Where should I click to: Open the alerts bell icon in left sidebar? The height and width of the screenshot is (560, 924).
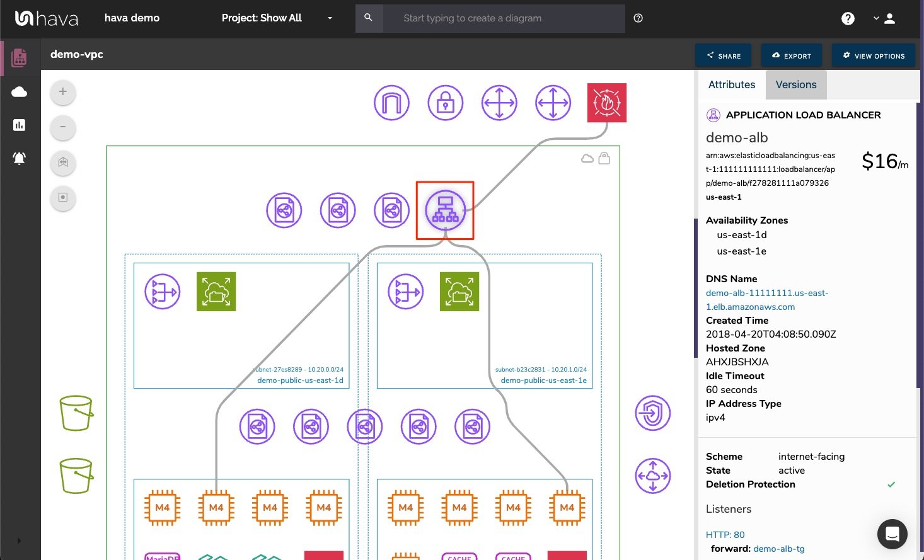[20, 158]
